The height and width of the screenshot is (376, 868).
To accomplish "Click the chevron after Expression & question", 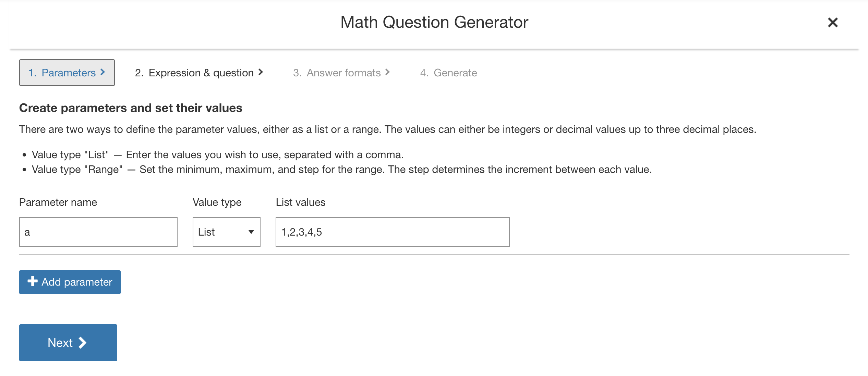I will (261, 72).
